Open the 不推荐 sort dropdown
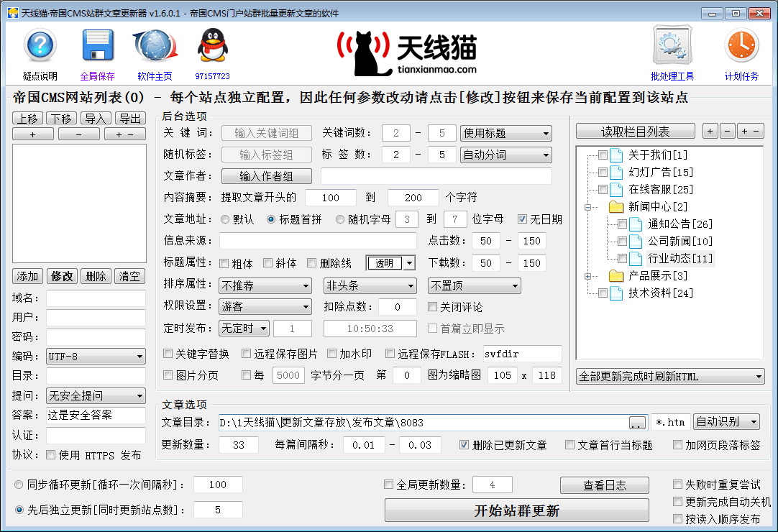The width and height of the screenshot is (778, 532). coord(265,286)
